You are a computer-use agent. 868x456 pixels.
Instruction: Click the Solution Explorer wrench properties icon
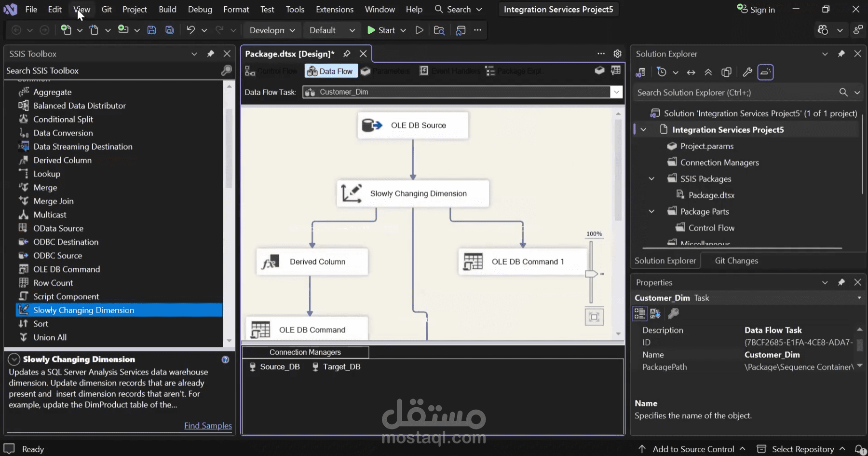747,72
